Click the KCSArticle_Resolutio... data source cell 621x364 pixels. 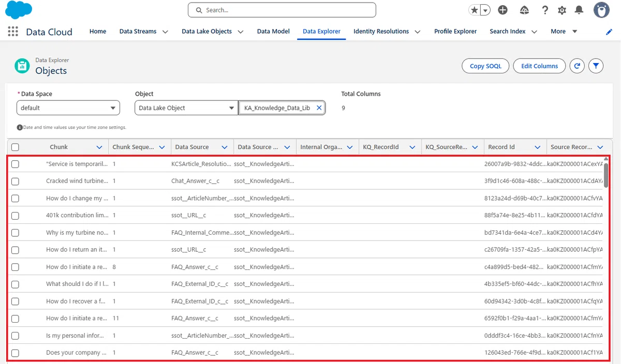point(201,164)
